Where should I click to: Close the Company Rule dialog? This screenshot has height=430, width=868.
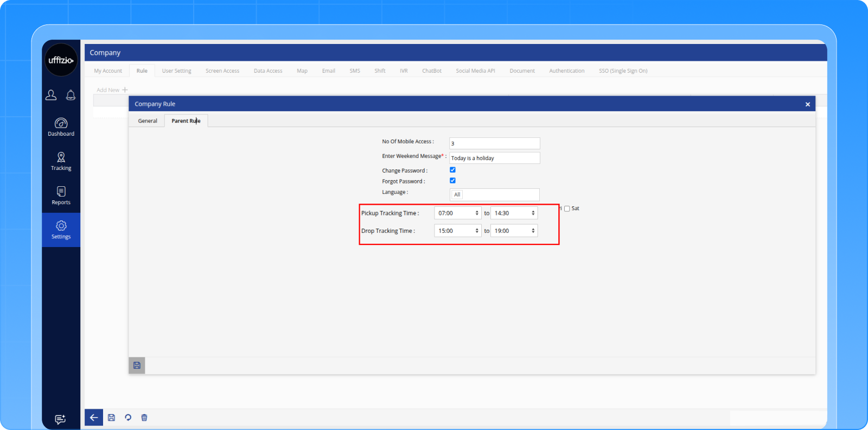(807, 104)
